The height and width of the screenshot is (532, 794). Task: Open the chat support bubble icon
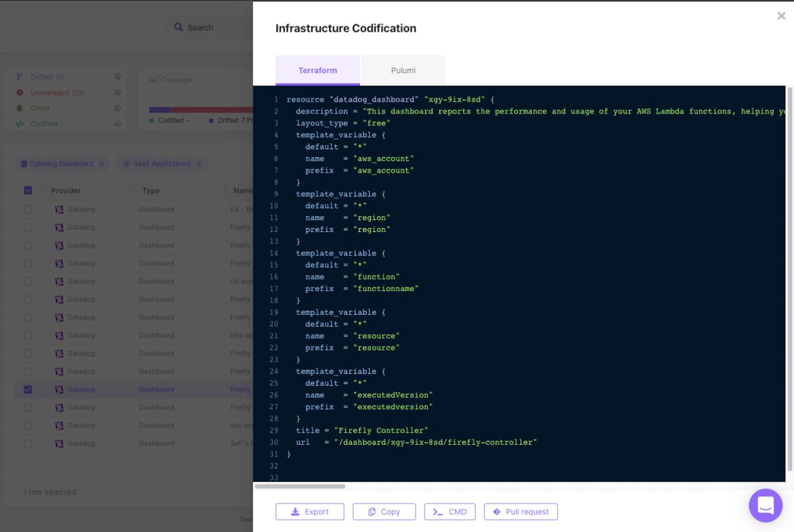tap(765, 505)
